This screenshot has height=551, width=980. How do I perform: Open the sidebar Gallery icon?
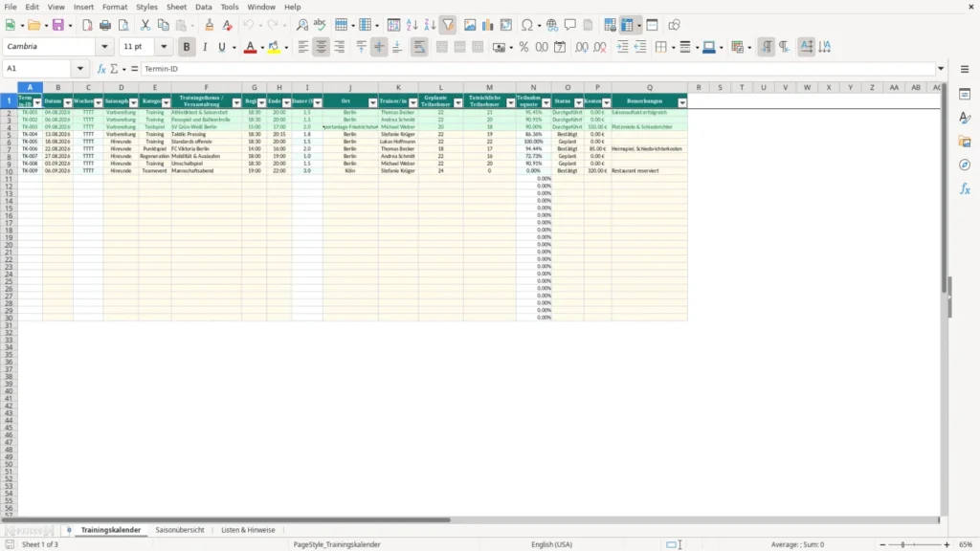point(965,142)
